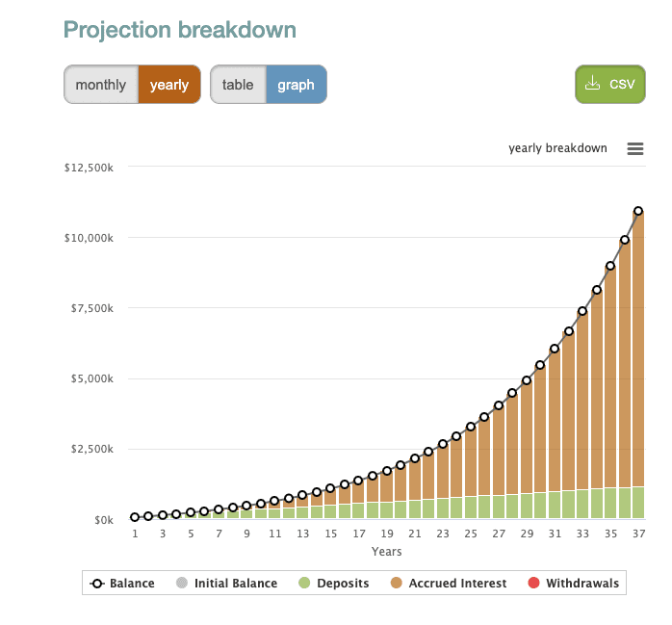This screenshot has height=625, width=672.
Task: Hide Accrued Interest series via legend label
Action: pyautogui.click(x=457, y=584)
